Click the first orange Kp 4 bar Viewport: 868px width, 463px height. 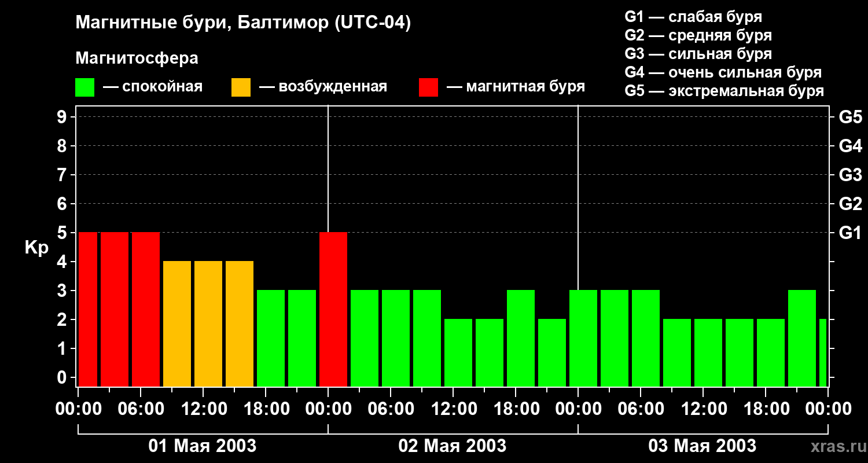coord(177,324)
